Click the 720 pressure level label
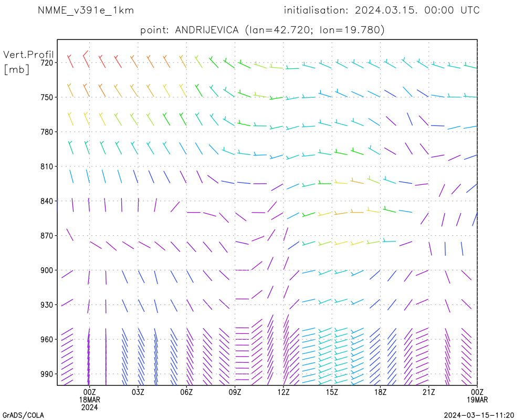The width and height of the screenshot is (525, 420). [47, 63]
